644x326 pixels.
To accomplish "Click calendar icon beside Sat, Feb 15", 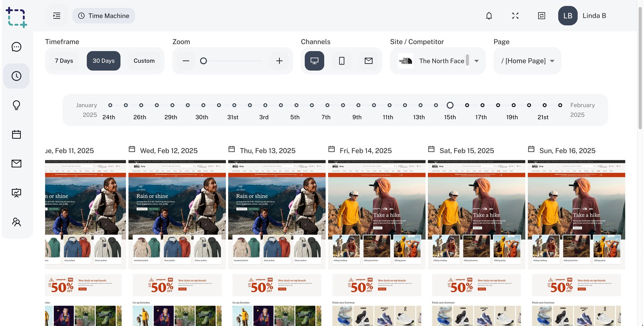I will [x=431, y=149].
